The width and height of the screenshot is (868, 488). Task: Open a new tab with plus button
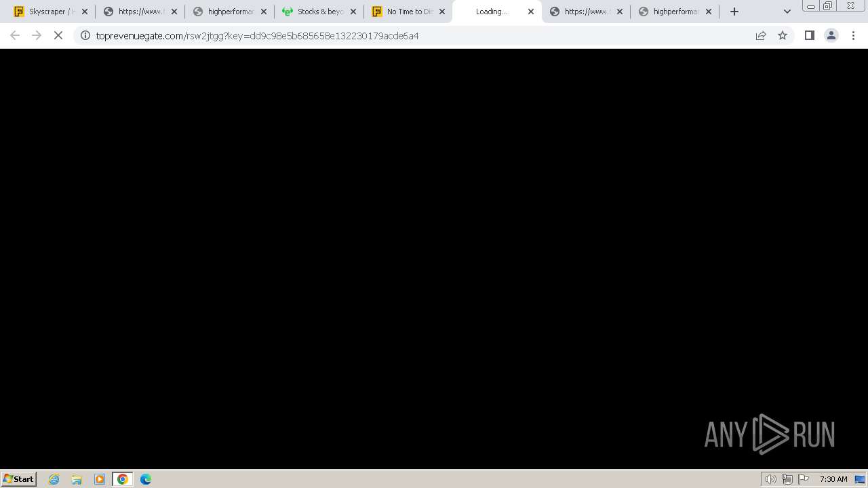[734, 12]
